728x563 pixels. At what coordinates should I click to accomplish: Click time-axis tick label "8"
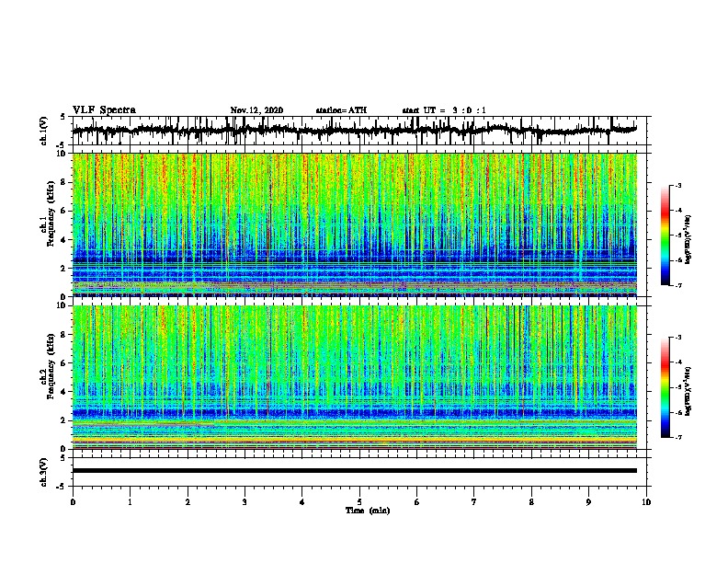[x=531, y=501]
